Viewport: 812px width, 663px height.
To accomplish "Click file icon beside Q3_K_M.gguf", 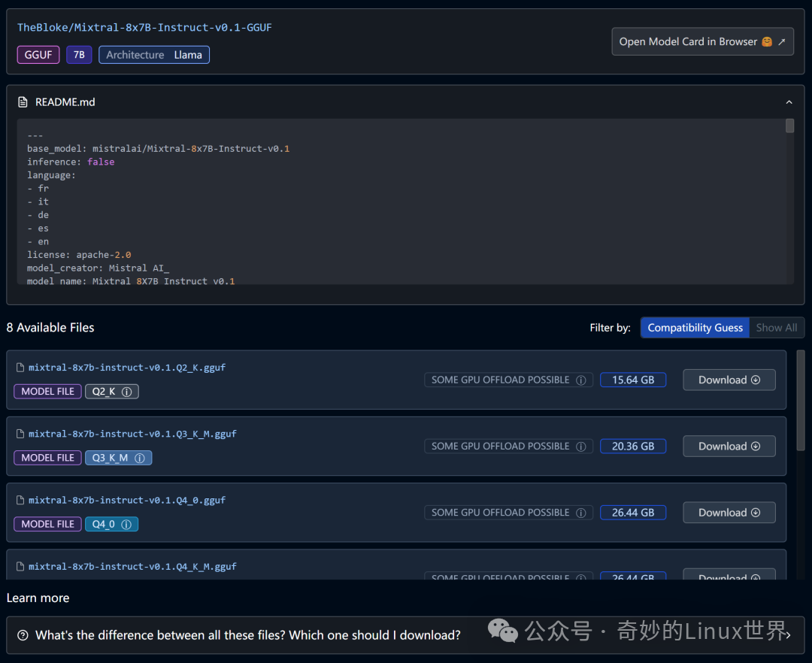I will (x=20, y=434).
